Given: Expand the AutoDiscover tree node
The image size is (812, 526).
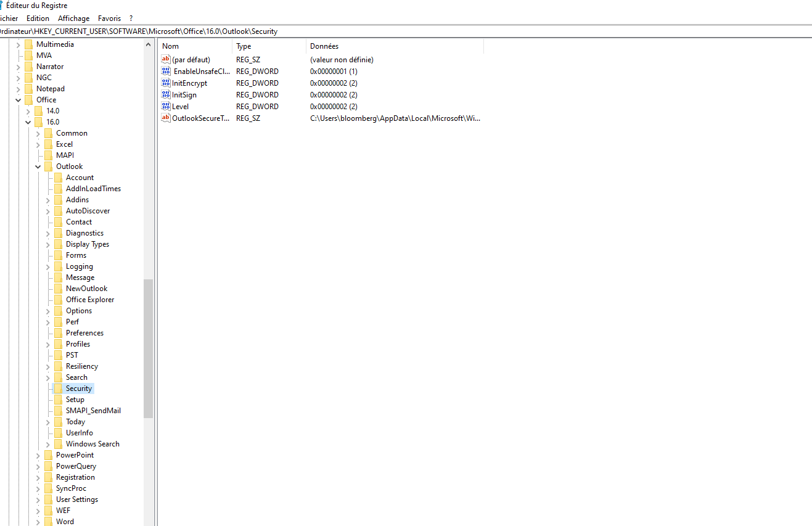Looking at the screenshot, I should coord(47,211).
